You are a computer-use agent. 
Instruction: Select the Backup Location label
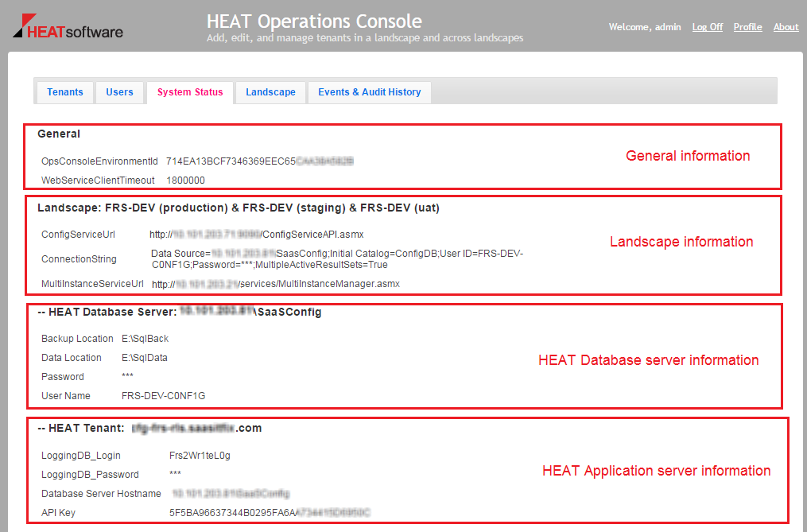coord(77,338)
